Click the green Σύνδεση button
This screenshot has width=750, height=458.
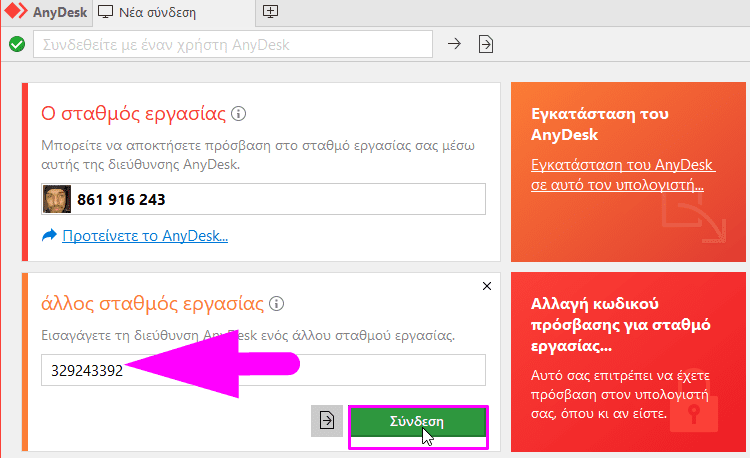pos(418,422)
